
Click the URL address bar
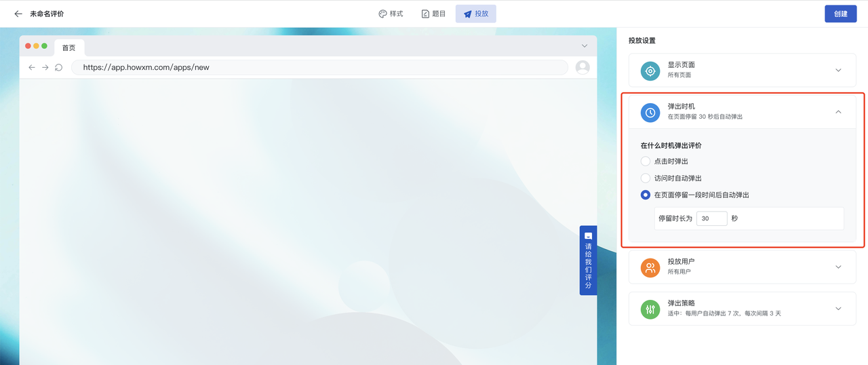[x=319, y=67]
